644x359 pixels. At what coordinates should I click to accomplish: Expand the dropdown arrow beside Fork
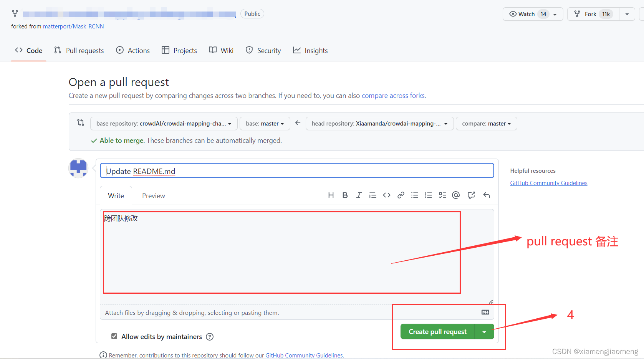pyautogui.click(x=627, y=14)
